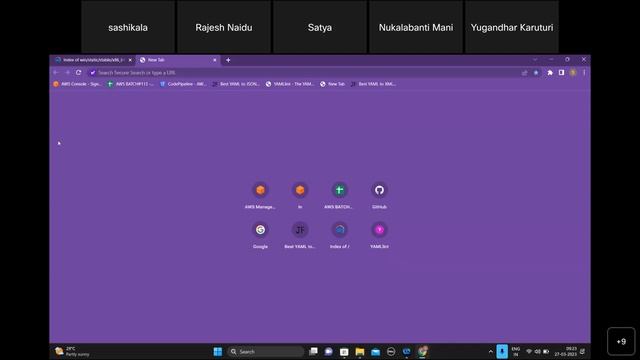
Task: Open the Best YAML to JSON bookmark
Action: click(236, 84)
